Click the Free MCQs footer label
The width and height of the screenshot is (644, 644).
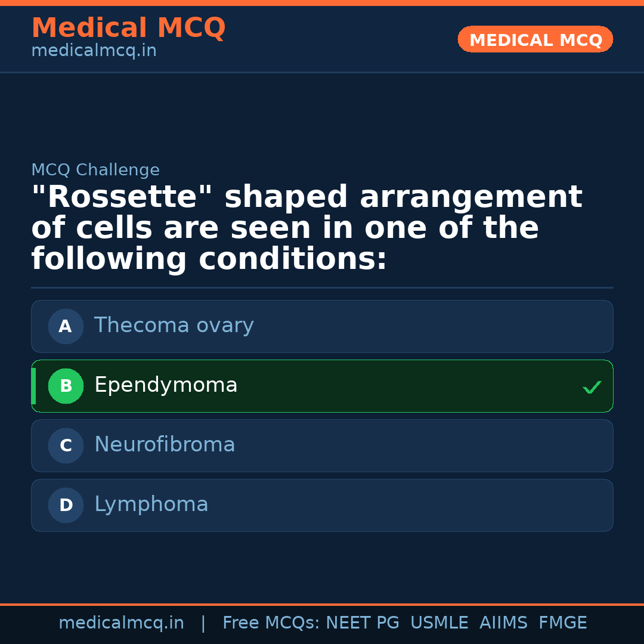pyautogui.click(x=271, y=623)
